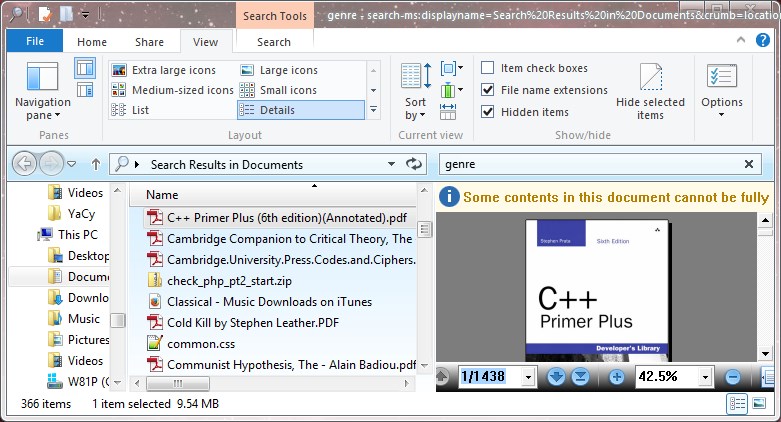This screenshot has width=781, height=422.
Task: Collapse the ribbon with the chevron
Action: 741,40
